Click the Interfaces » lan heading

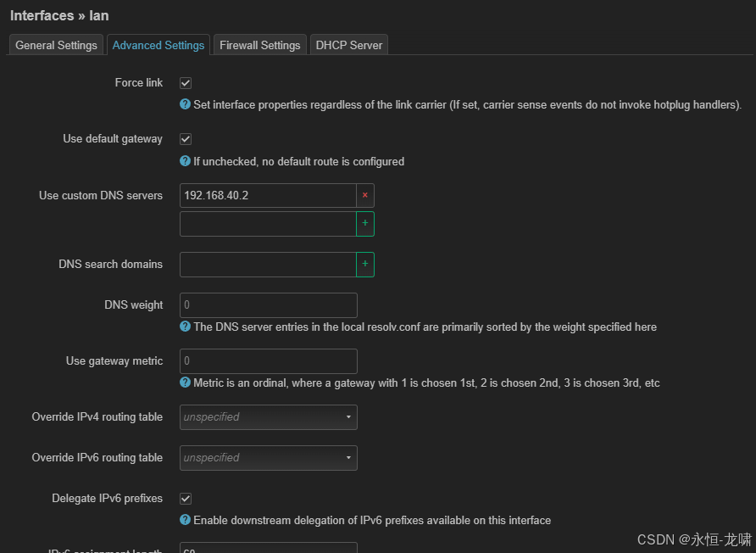59,15
